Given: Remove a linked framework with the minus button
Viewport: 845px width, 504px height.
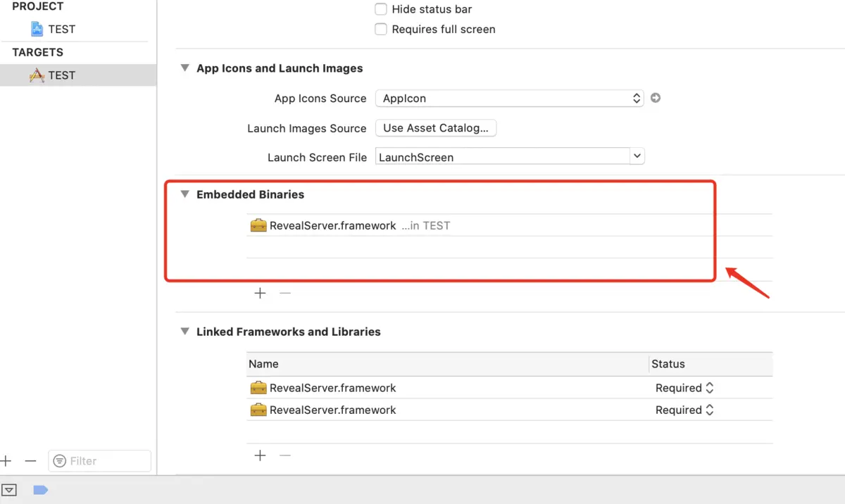Looking at the screenshot, I should tap(285, 455).
